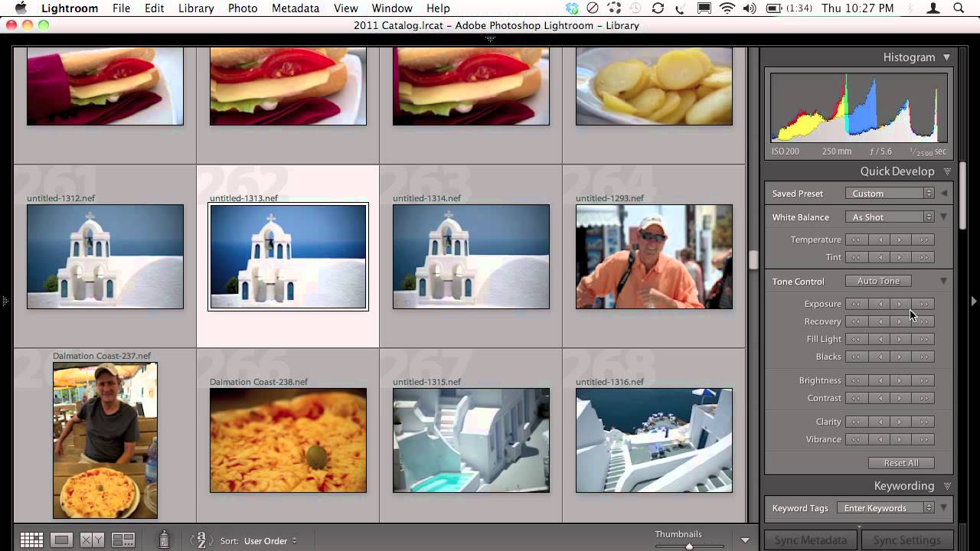980x551 pixels.
Task: Increase Clarity with single-right arrow
Action: tap(900, 422)
